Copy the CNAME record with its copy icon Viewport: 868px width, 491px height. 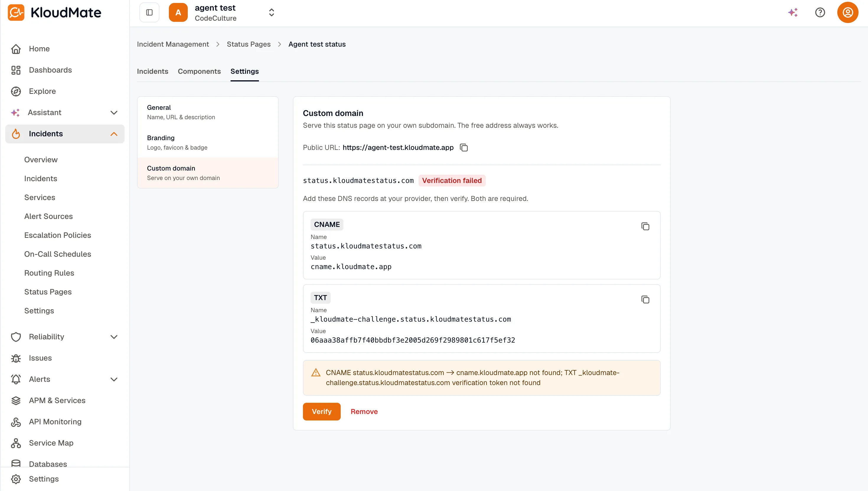coord(645,226)
